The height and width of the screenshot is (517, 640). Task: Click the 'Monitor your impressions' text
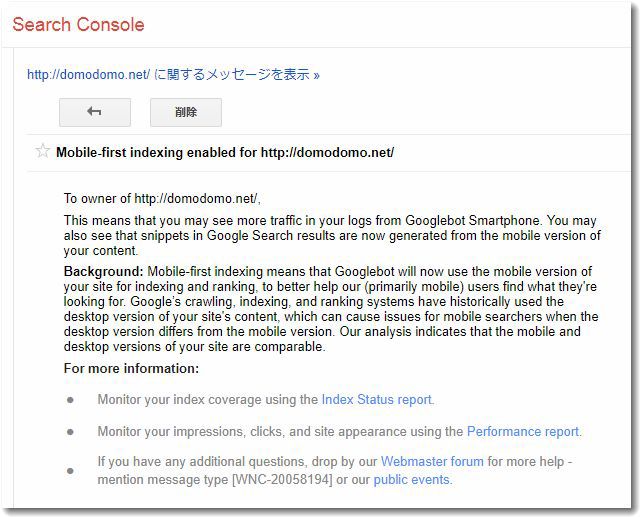tap(280, 431)
